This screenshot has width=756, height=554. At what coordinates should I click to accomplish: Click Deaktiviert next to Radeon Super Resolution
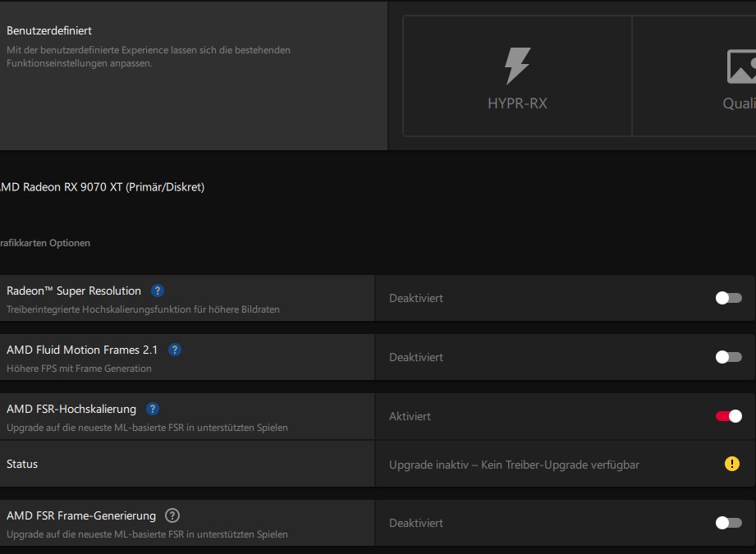(x=415, y=298)
